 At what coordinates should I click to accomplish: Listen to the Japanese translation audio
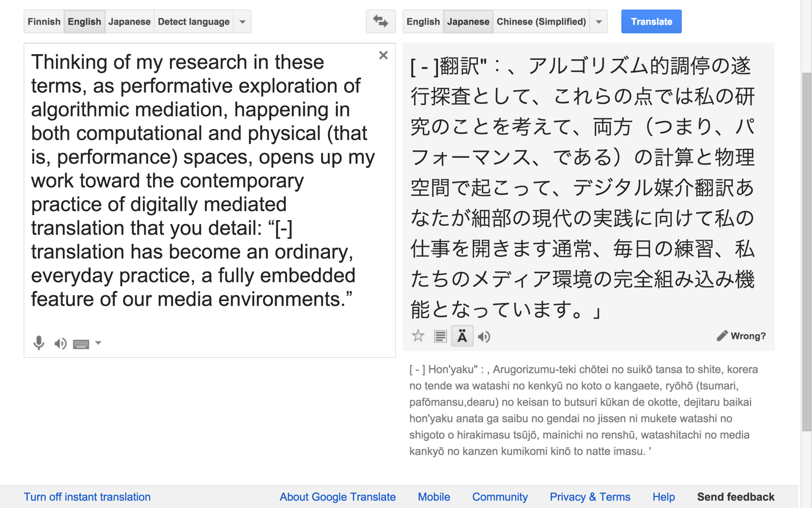click(484, 337)
